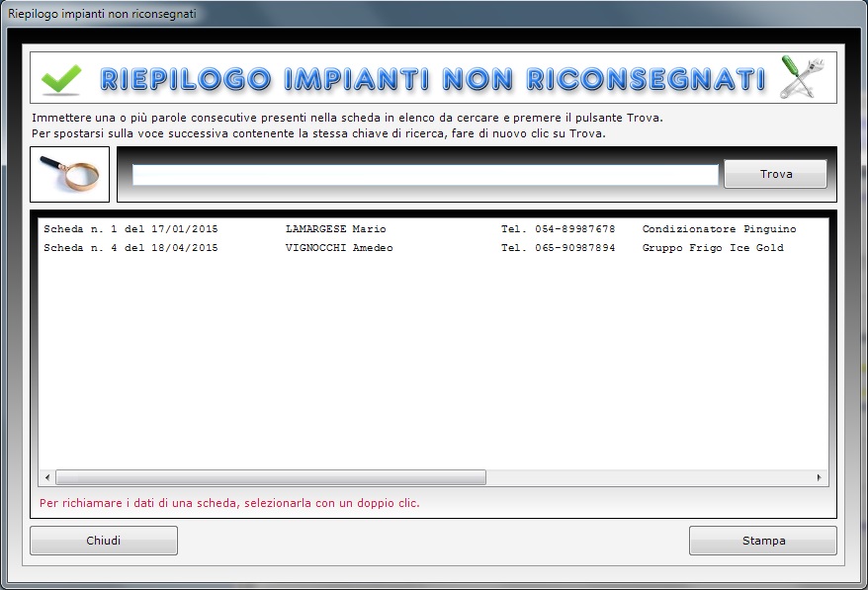This screenshot has height=590, width=868.
Task: Click the name LAMARGESE Mario
Action: [x=335, y=229]
